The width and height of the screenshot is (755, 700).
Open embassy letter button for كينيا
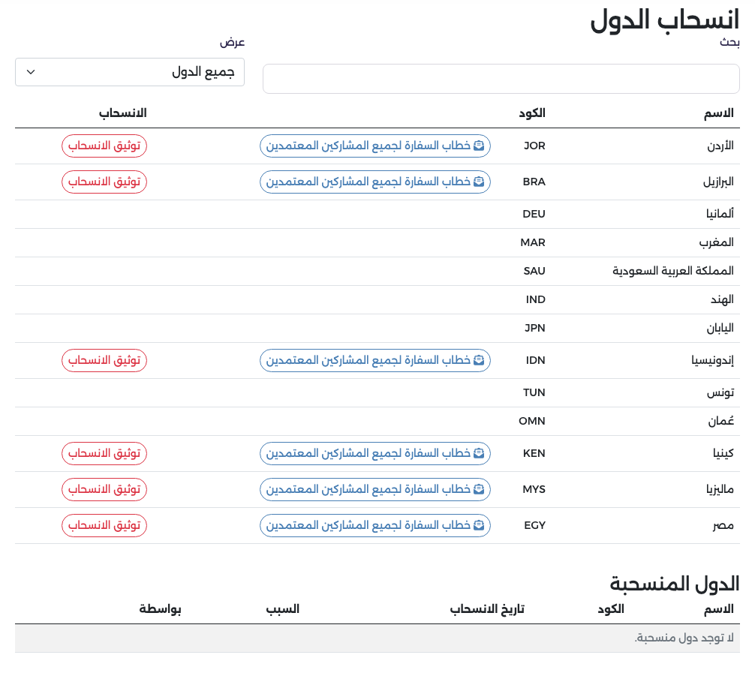375,453
